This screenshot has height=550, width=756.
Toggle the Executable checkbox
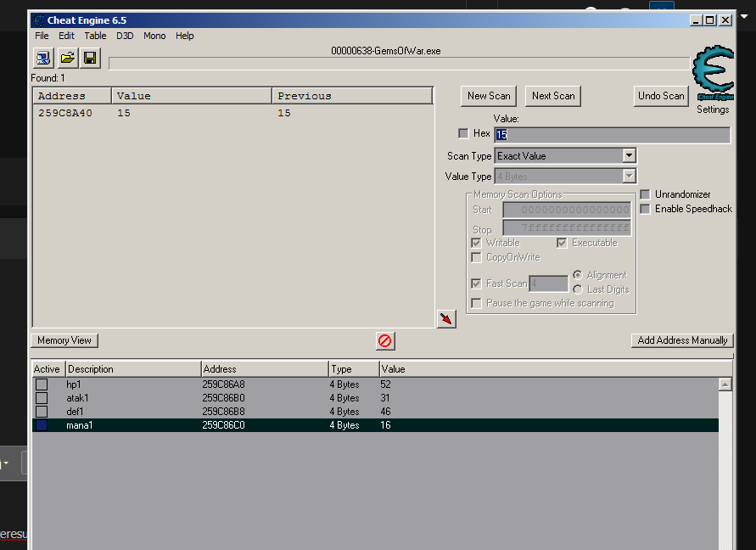tap(562, 243)
